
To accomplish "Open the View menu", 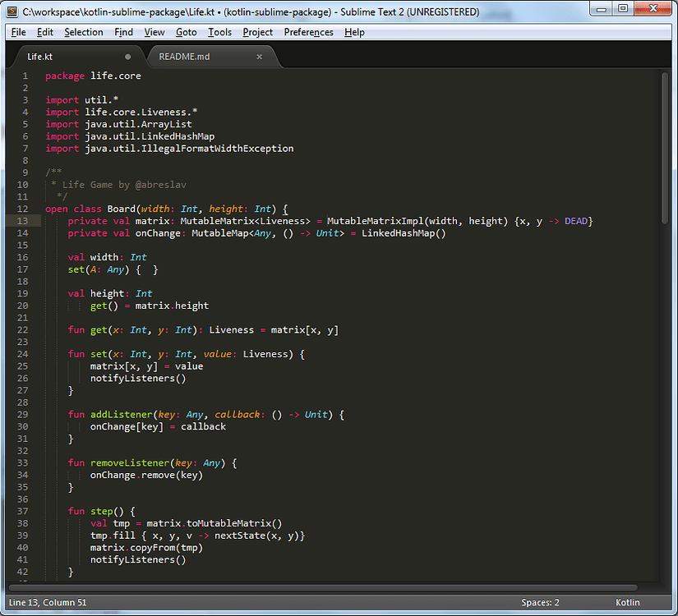I will (x=154, y=32).
